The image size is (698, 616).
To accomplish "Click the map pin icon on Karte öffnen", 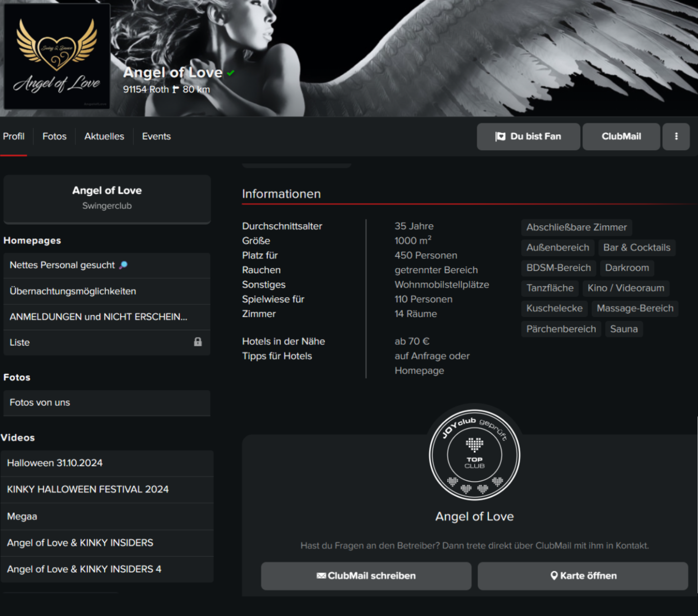I will [554, 576].
